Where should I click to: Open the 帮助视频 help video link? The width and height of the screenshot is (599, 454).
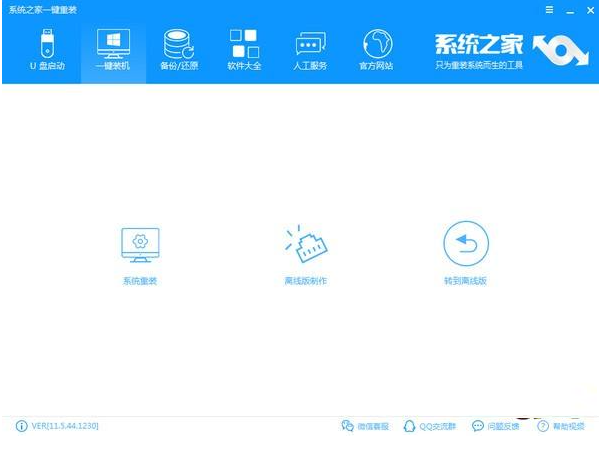(x=569, y=426)
